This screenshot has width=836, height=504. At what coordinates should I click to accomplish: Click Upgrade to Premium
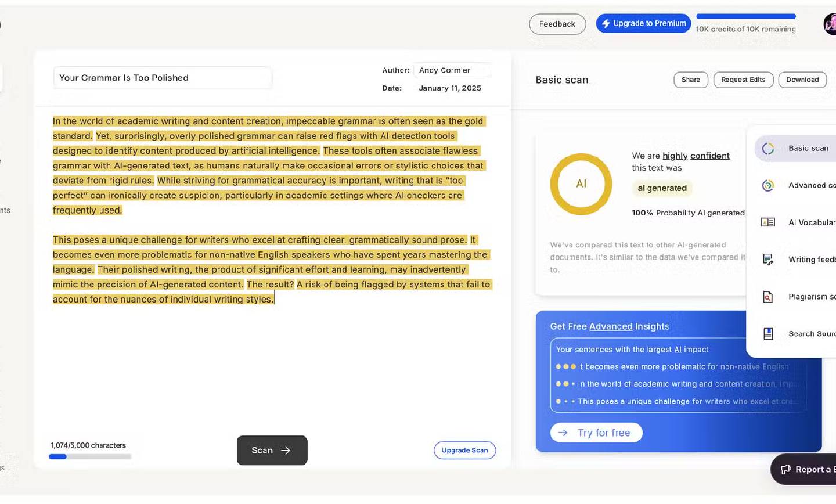(x=643, y=23)
